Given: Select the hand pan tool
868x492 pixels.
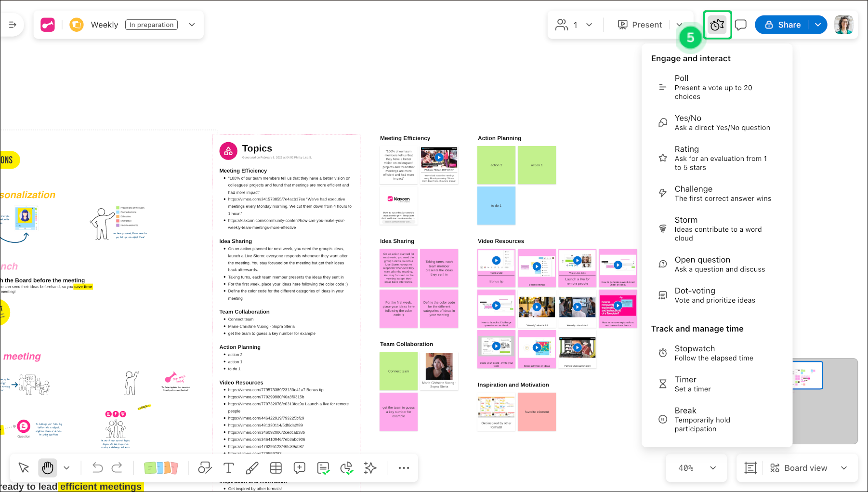Looking at the screenshot, I should tap(48, 468).
